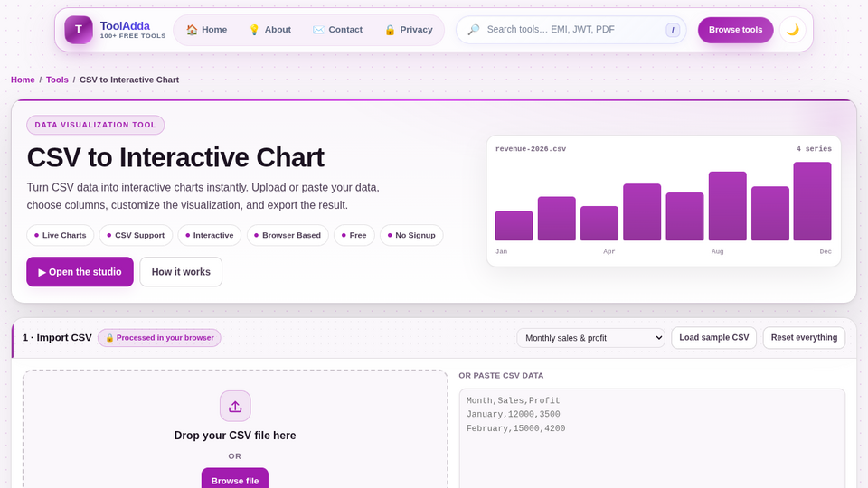Click the Browse file button
This screenshot has height=488, width=868.
235,479
